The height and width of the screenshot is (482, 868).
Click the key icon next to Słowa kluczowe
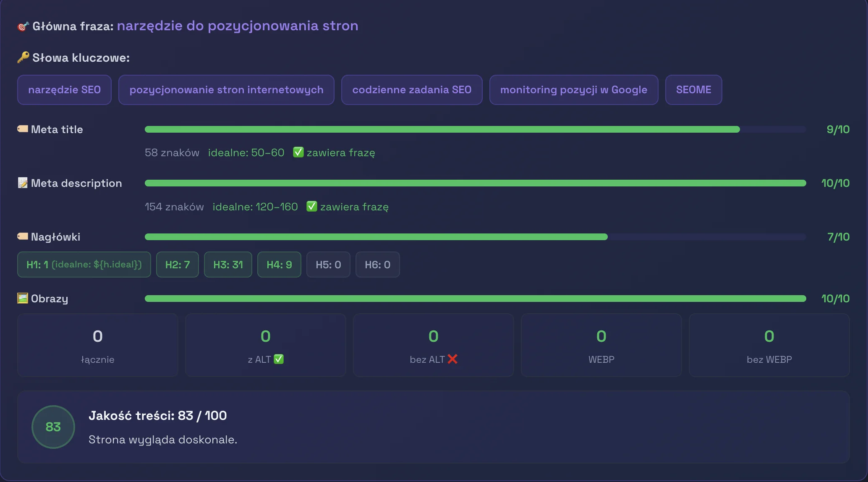point(22,57)
